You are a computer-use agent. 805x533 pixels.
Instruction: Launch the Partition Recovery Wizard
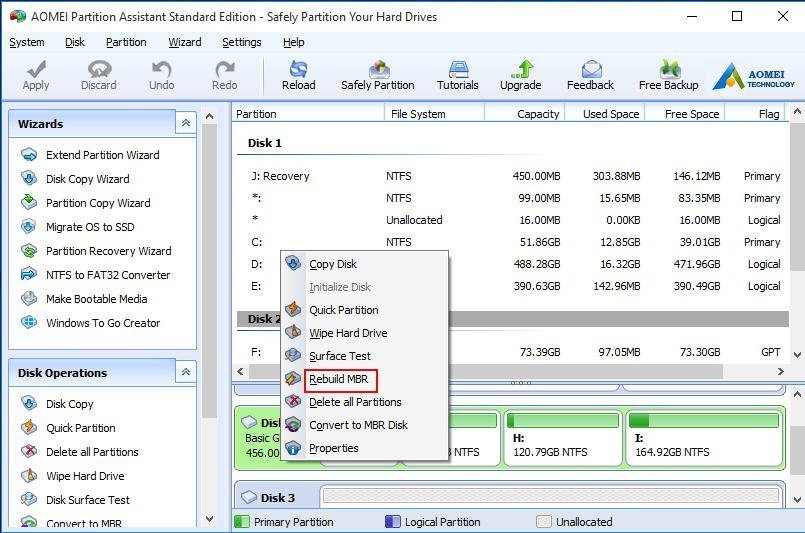click(x=108, y=251)
